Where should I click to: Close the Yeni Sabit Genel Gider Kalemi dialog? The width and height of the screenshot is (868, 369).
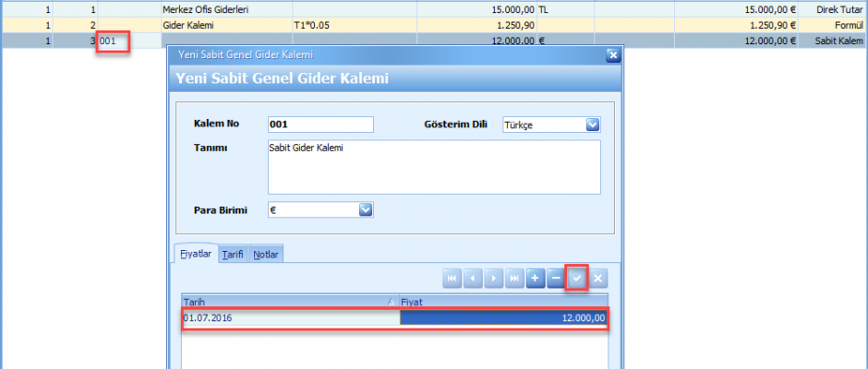click(x=611, y=55)
